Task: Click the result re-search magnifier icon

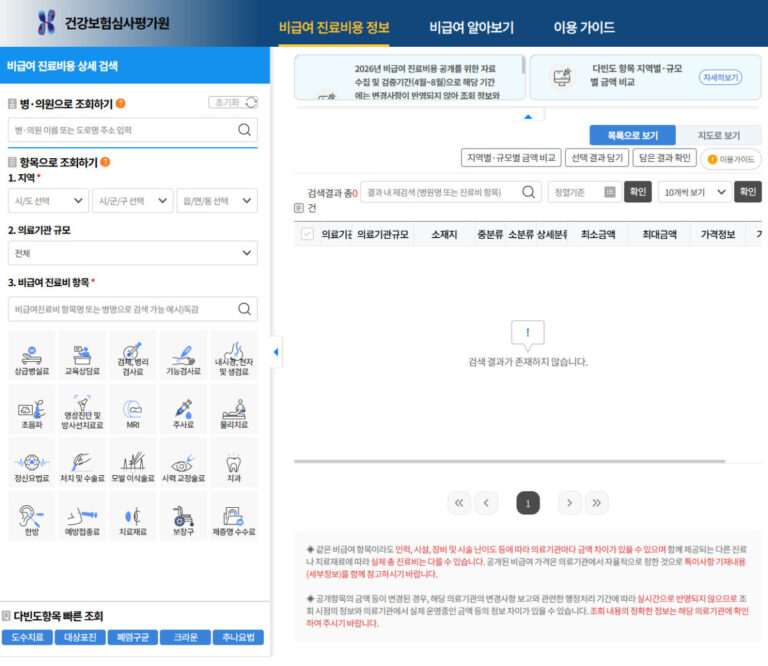Action: click(x=528, y=191)
